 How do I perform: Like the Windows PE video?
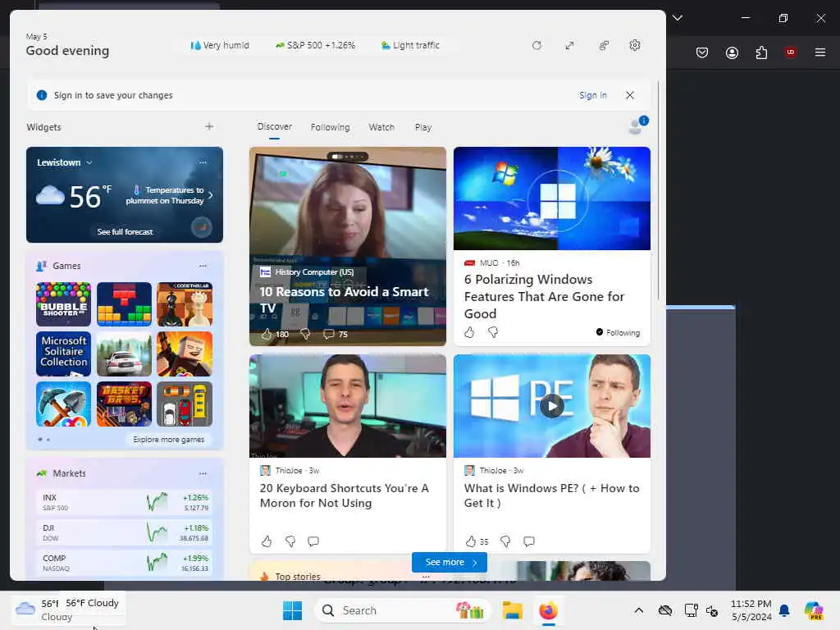(471, 541)
